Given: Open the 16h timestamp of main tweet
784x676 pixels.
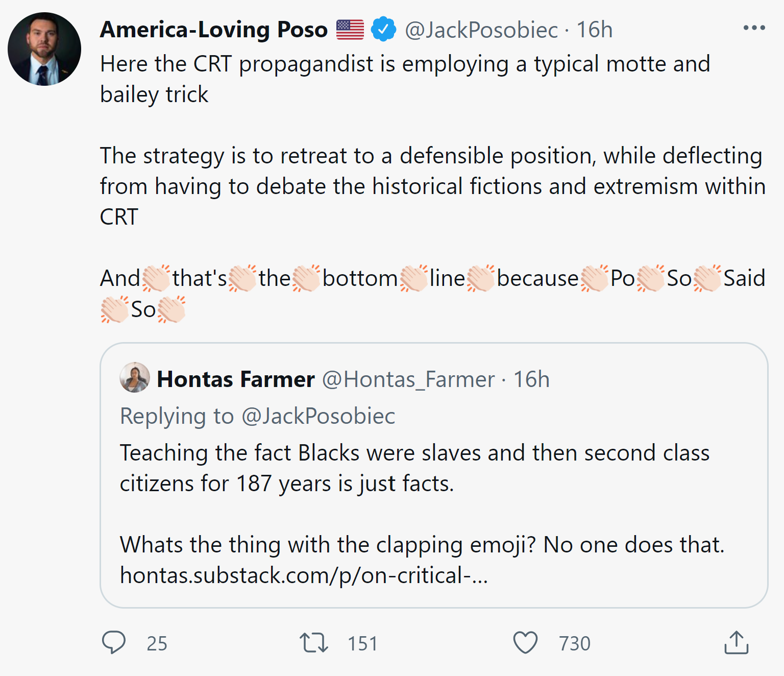Looking at the screenshot, I should (594, 30).
